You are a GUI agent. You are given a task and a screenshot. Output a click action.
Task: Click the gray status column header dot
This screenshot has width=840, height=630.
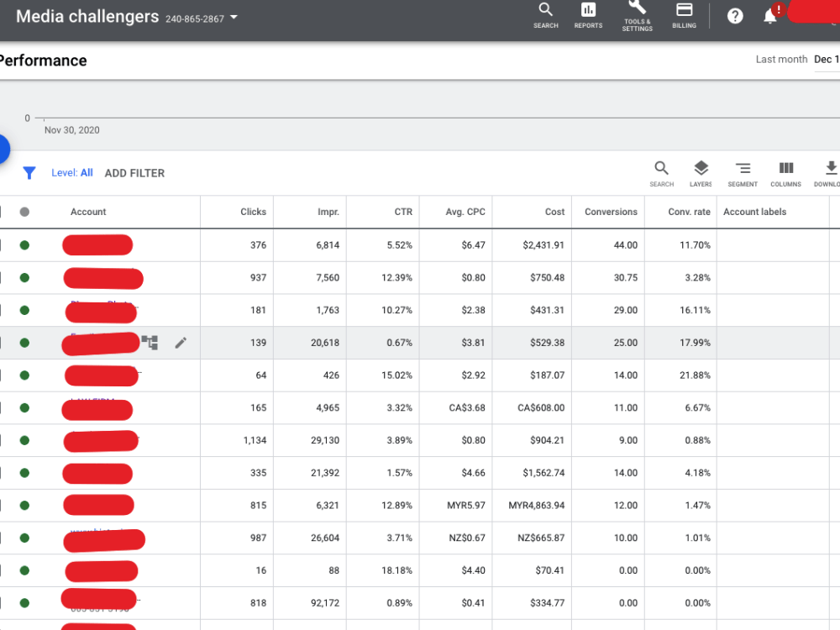(24, 212)
